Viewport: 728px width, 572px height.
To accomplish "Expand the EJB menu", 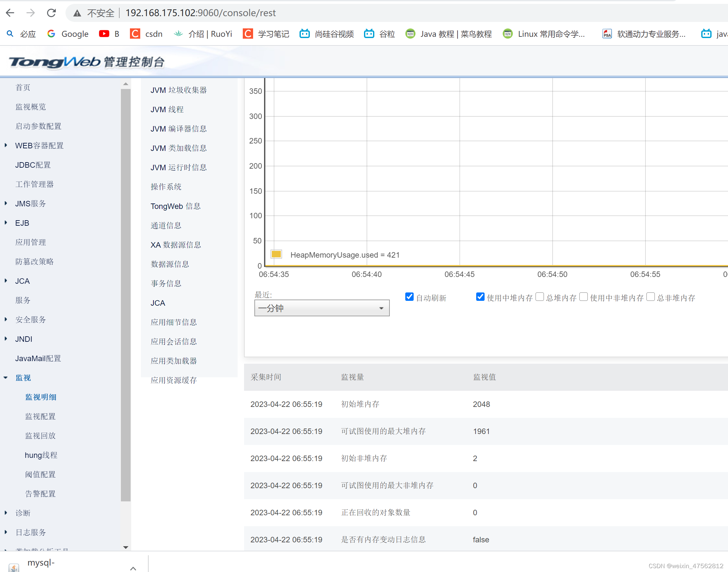I will 6,223.
